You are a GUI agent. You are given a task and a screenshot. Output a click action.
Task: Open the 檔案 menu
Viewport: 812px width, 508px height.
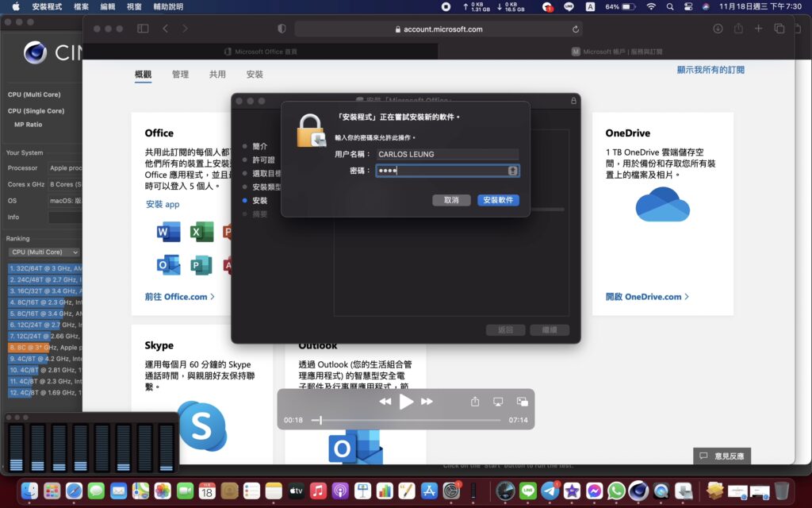[x=82, y=6]
